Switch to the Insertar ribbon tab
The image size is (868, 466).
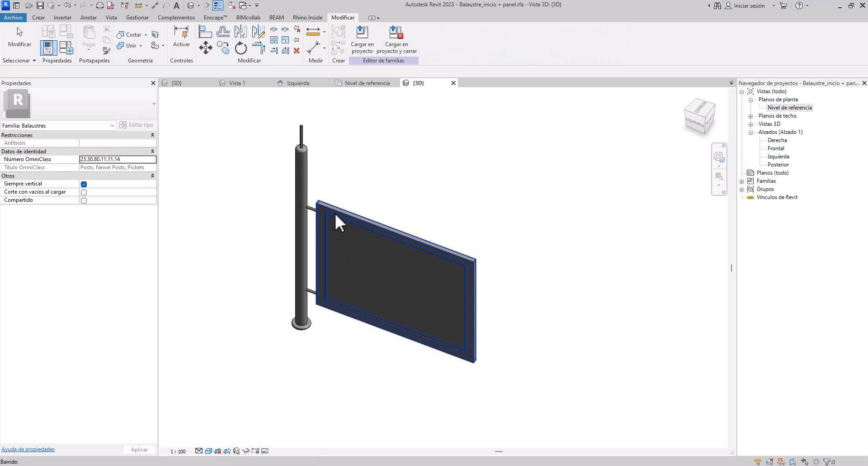click(62, 17)
